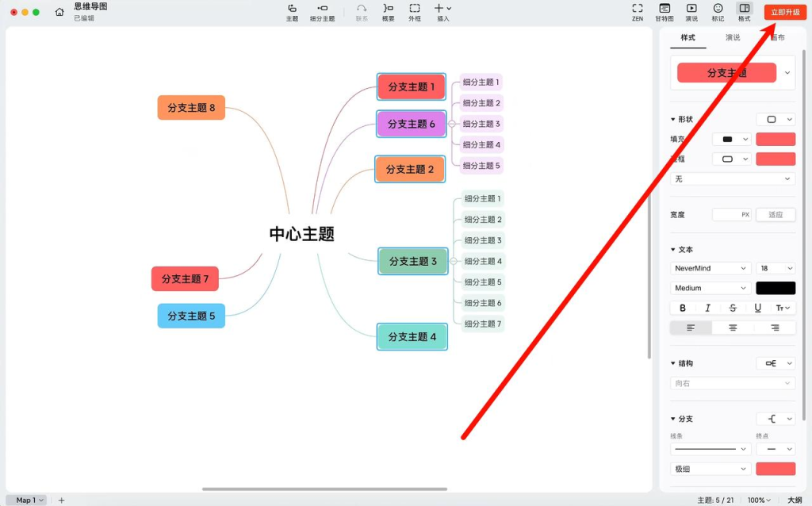
Task: Open the 极细 line thickness dropdown
Action: [x=710, y=469]
